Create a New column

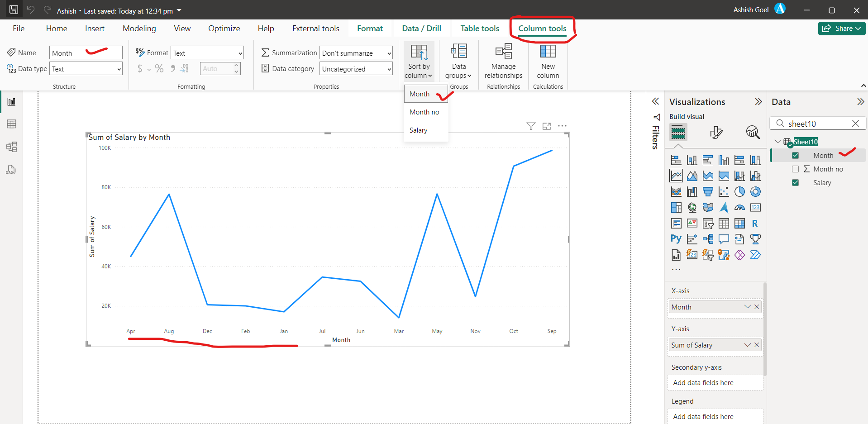[x=548, y=61]
